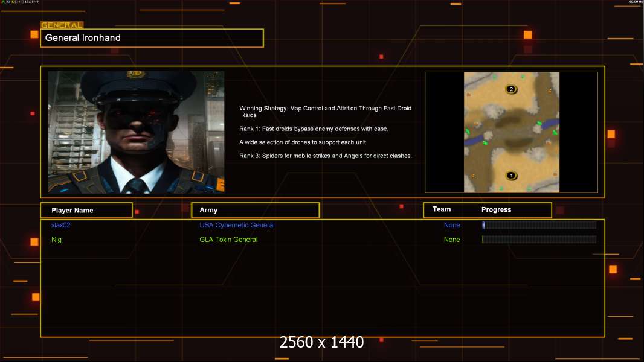Click the Army column header
This screenshot has width=644, height=362.
click(255, 211)
